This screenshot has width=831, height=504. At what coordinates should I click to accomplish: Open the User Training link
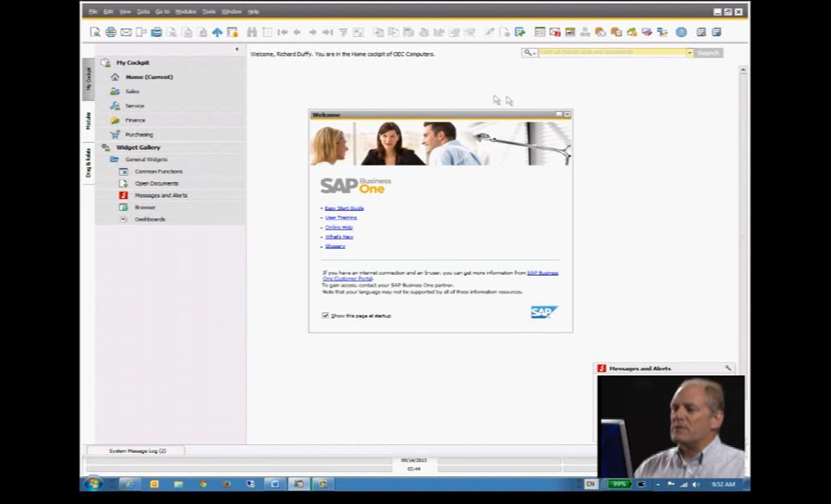click(341, 218)
